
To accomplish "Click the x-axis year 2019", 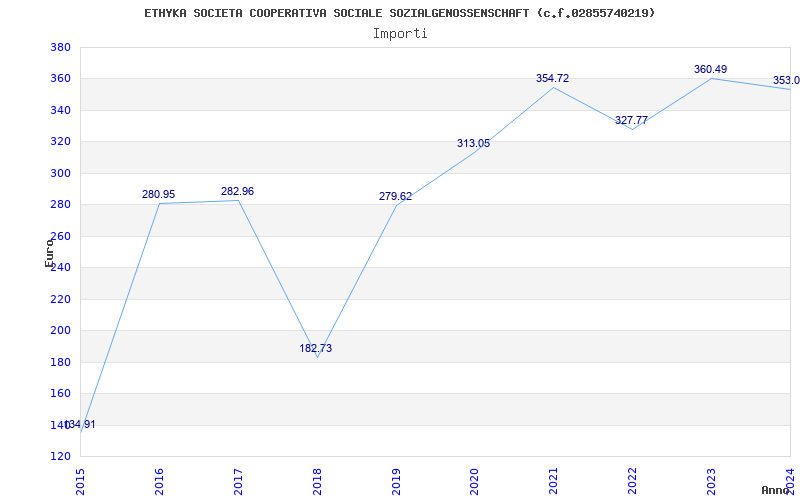I will [x=396, y=481].
